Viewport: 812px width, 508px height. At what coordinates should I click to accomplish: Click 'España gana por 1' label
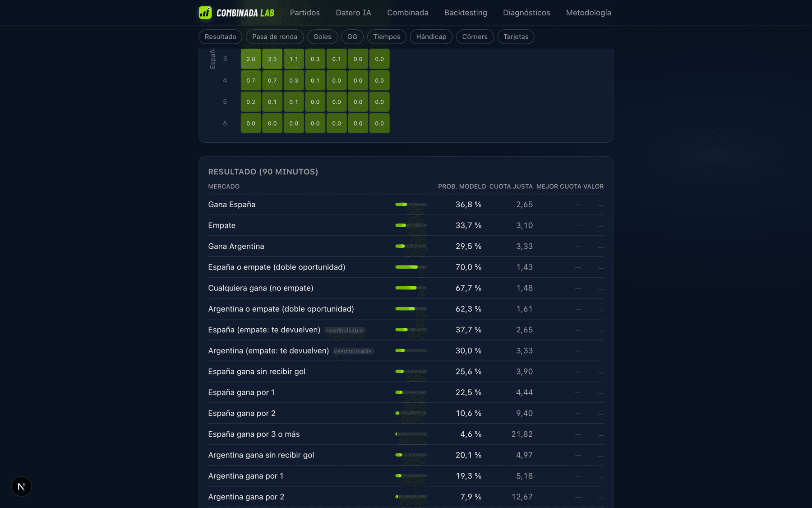241,392
